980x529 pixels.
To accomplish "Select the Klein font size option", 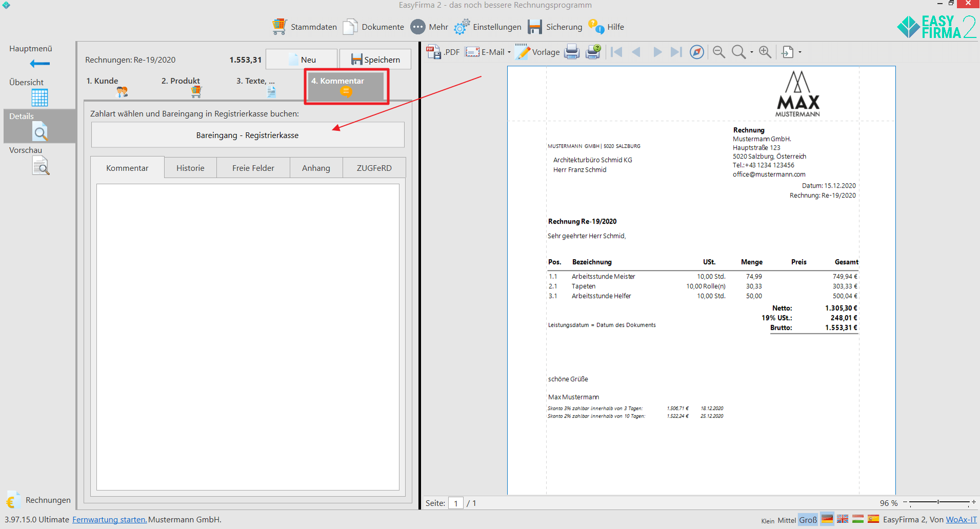I will click(x=768, y=520).
